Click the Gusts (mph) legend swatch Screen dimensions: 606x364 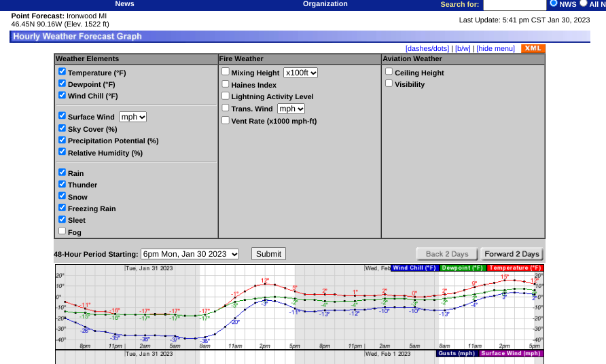point(457,354)
